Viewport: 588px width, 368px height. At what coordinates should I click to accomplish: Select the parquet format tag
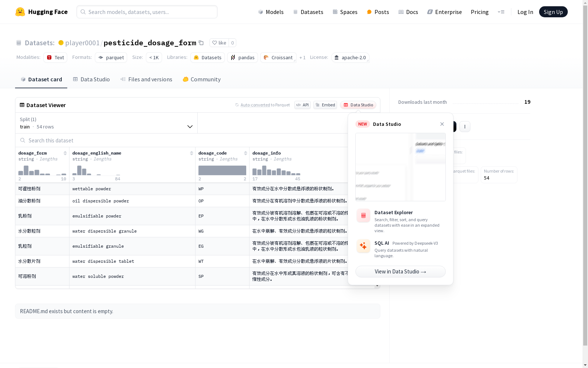(111, 57)
